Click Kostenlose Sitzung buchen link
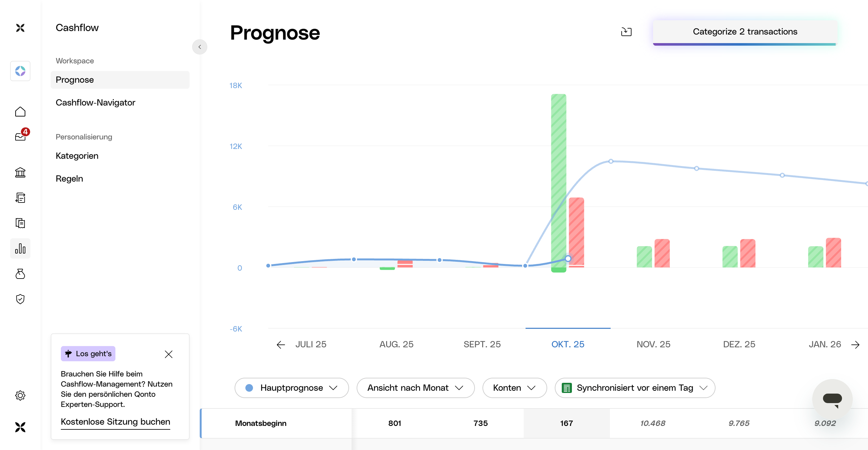This screenshot has width=868, height=450. [x=115, y=422]
